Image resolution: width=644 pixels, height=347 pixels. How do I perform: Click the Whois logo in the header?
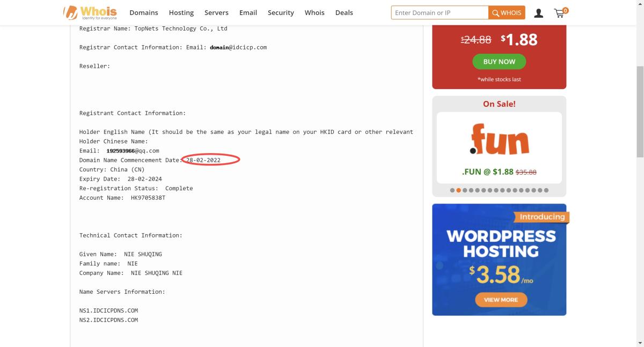[90, 12]
